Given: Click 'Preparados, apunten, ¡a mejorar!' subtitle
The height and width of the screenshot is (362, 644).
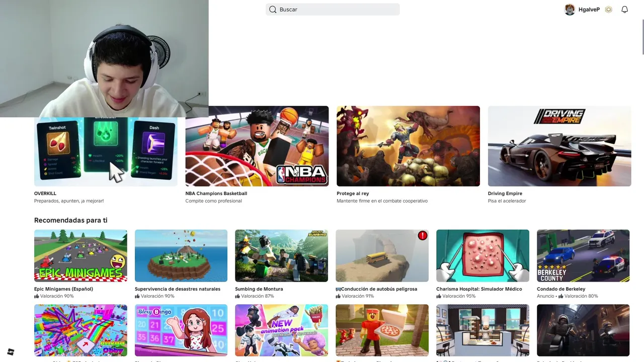Looking at the screenshot, I should pos(69,201).
